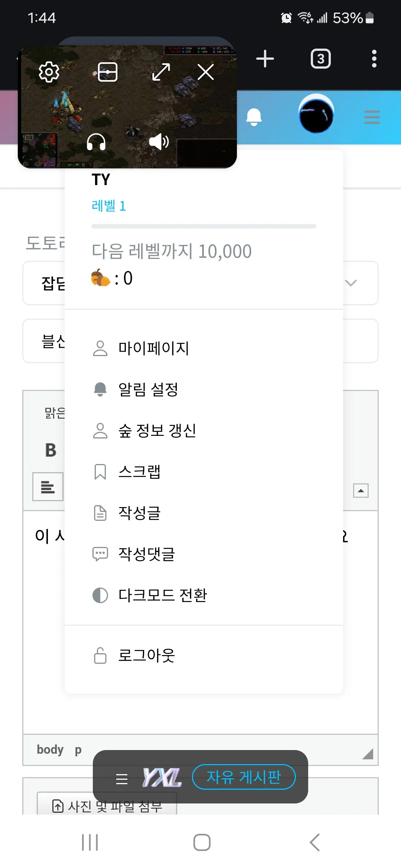The width and height of the screenshot is (401, 868).
Task: Mute the floating video speaker
Action: click(x=159, y=142)
